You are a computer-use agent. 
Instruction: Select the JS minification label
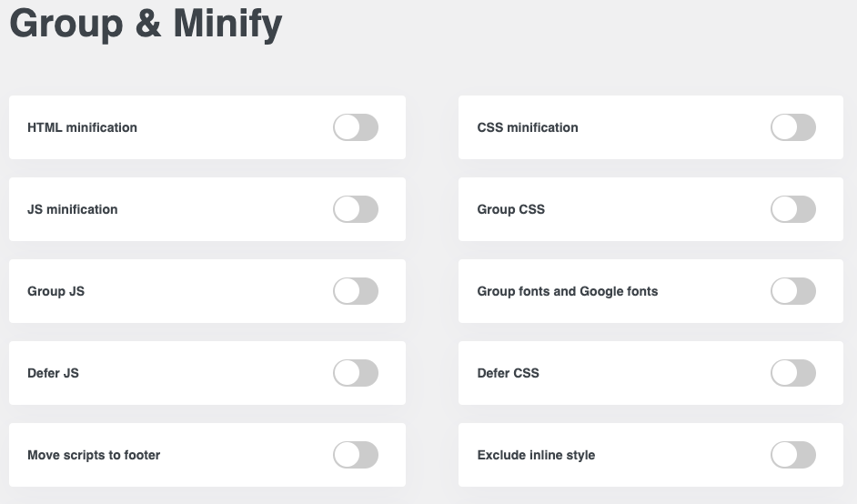click(73, 209)
